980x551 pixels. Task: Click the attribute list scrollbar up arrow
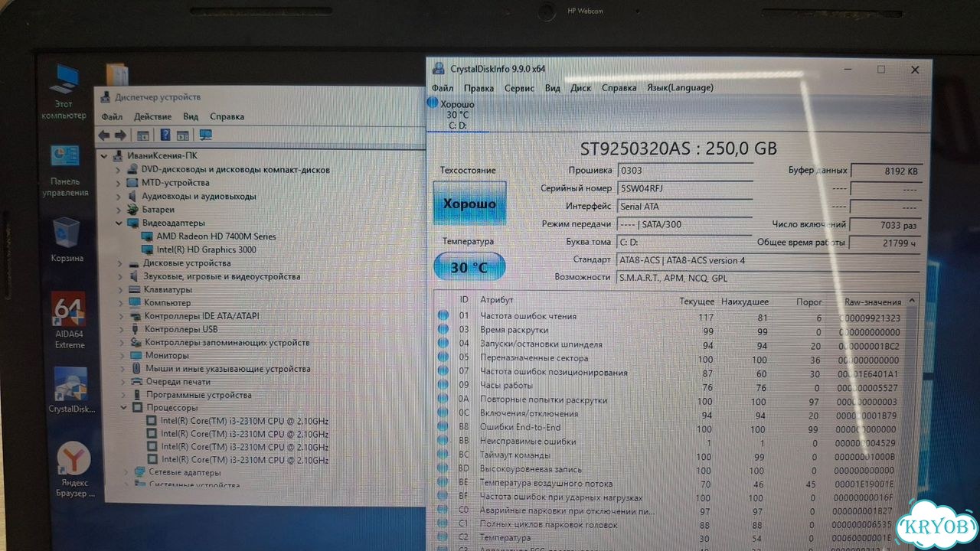911,302
